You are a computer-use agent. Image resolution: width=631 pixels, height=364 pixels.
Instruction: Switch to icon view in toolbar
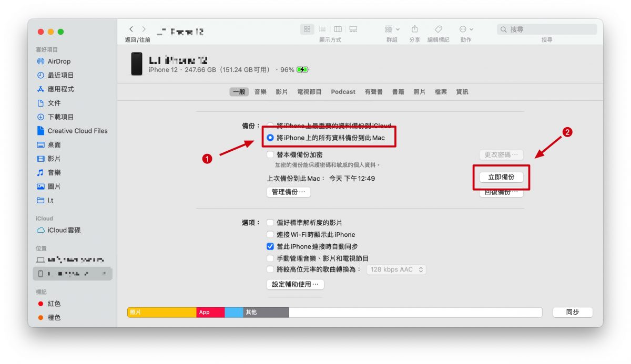(307, 29)
